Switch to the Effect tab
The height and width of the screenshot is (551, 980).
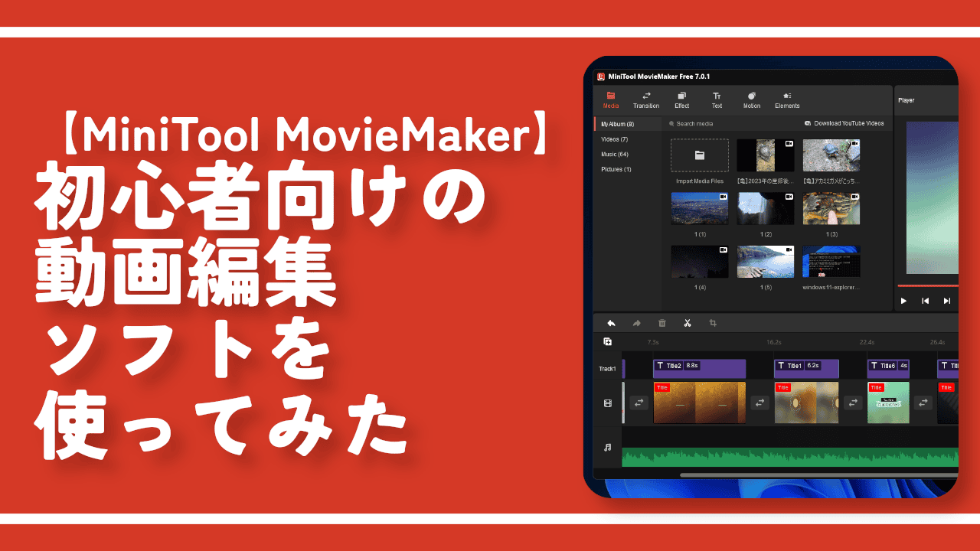click(681, 100)
